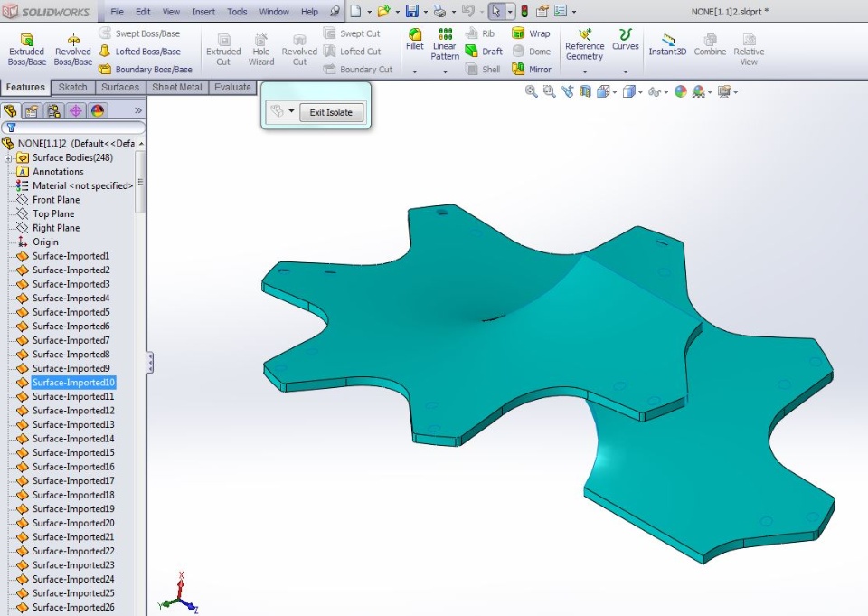The height and width of the screenshot is (616, 868).
Task: Click Lofted Boss/Base command
Action: pyautogui.click(x=139, y=52)
